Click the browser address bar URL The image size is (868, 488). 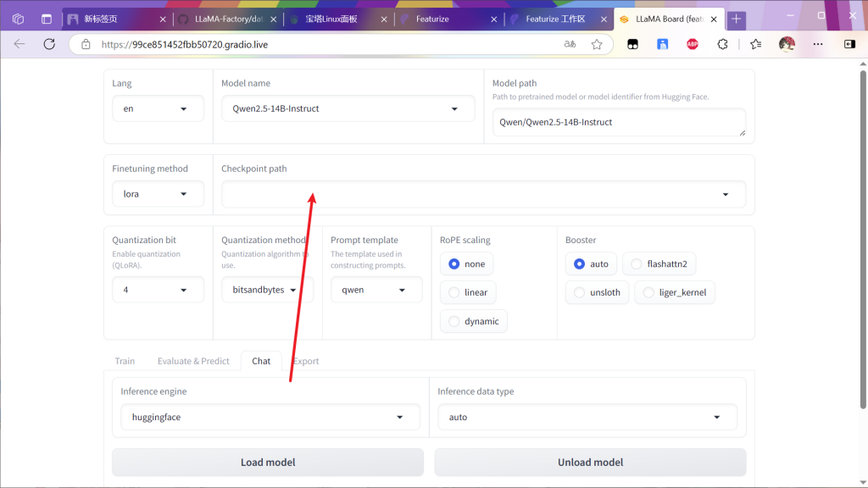(x=184, y=44)
